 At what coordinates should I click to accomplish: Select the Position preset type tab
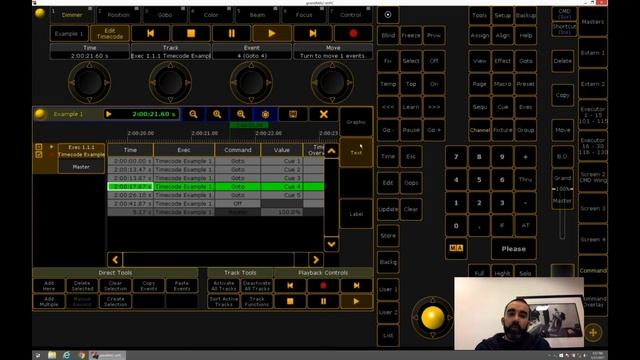[x=118, y=15]
